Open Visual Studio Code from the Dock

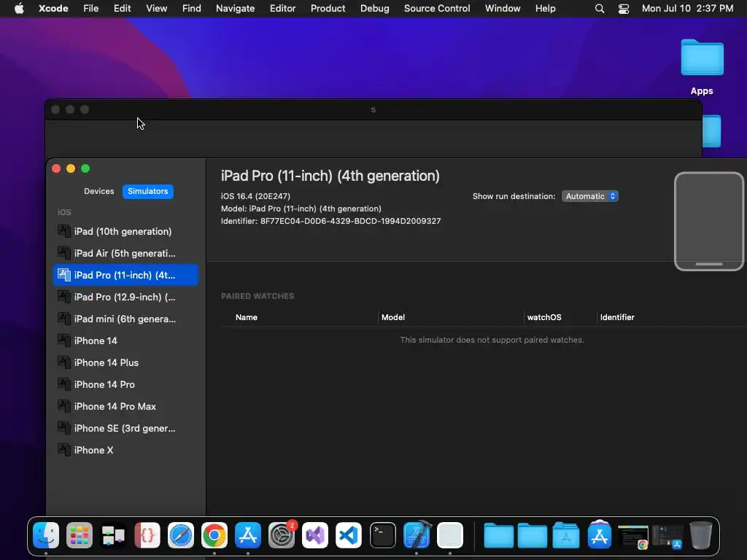[x=349, y=535]
